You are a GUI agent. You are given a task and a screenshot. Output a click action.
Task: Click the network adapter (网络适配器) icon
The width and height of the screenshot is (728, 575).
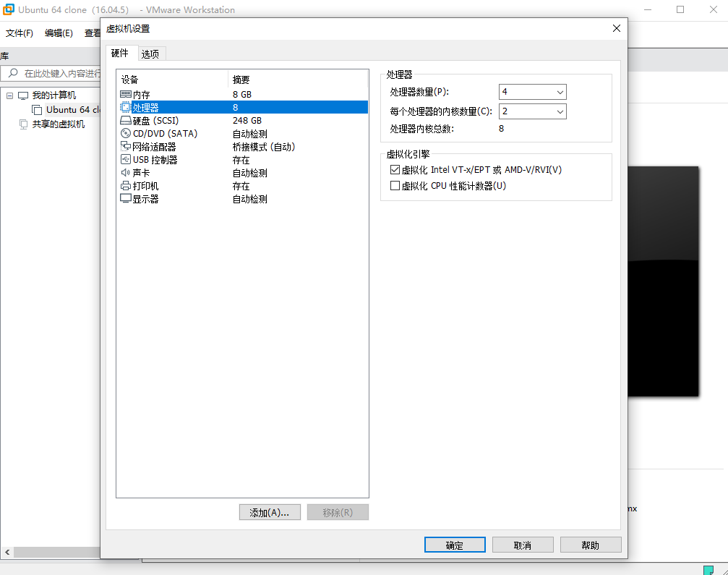coord(125,146)
